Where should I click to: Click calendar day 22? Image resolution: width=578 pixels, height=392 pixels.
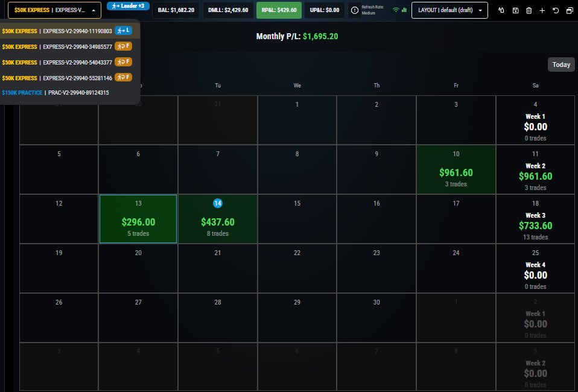point(297,268)
